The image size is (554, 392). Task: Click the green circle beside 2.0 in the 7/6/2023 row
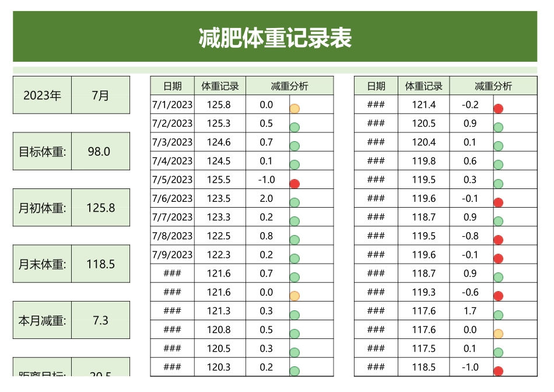click(x=294, y=202)
